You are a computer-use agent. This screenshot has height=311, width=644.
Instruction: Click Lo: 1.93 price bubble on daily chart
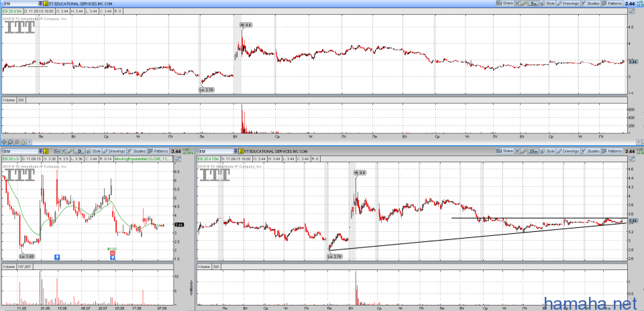click(x=27, y=257)
